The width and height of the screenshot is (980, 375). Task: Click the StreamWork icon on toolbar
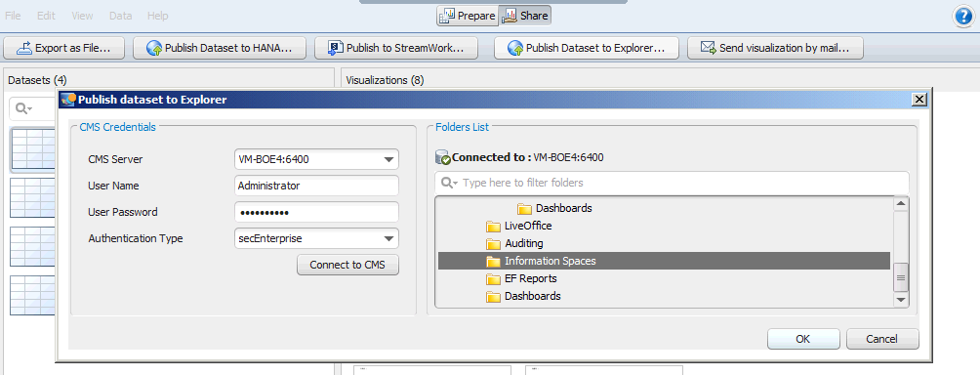(x=336, y=48)
